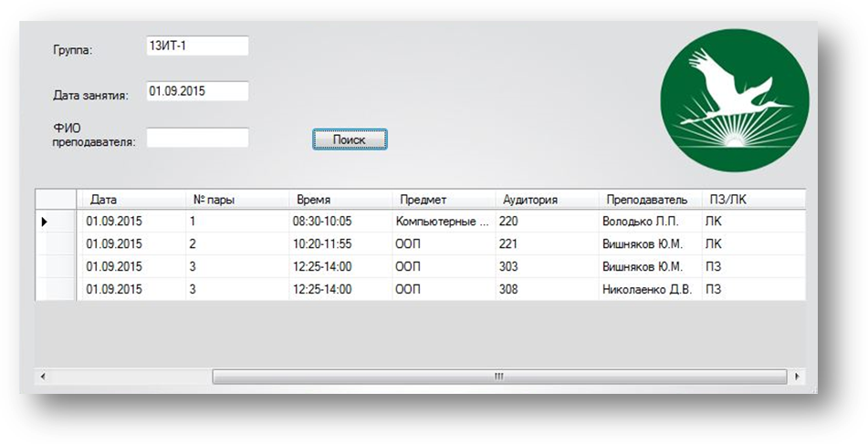Screen dimensions: 868x444
Task: Select time cell 08:30-10:05
Action: pos(340,222)
